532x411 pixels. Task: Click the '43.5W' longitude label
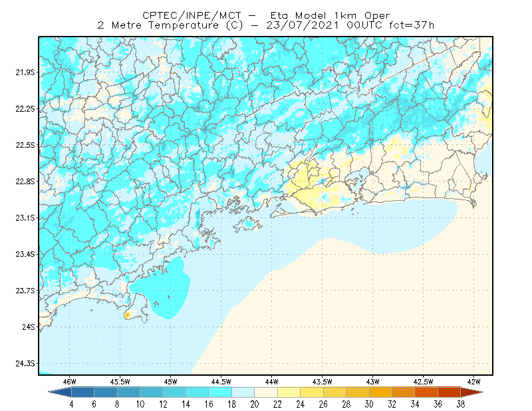click(323, 382)
